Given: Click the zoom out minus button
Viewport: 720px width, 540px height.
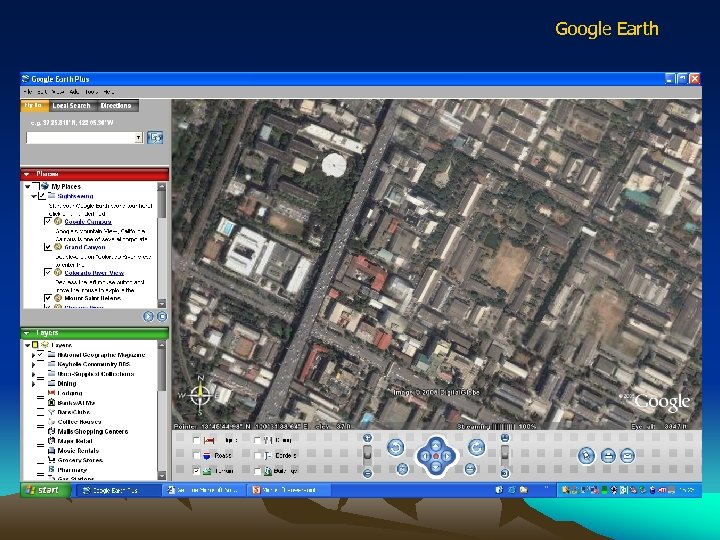Looking at the screenshot, I should tap(367, 473).
